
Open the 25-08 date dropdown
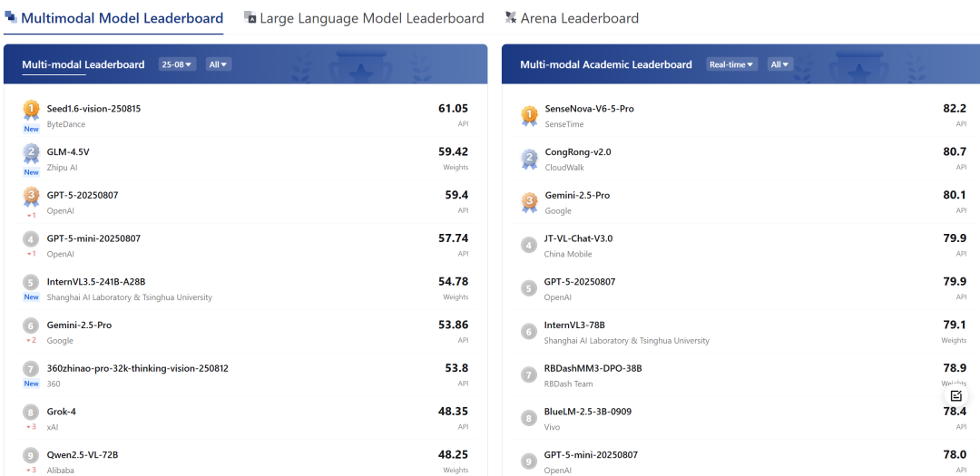click(x=177, y=64)
